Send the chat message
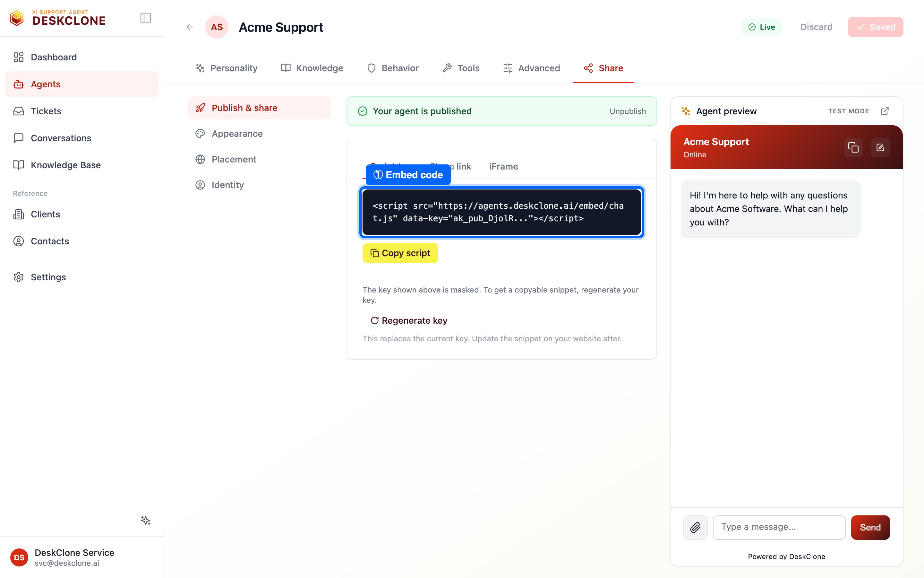The image size is (924, 578). [870, 527]
